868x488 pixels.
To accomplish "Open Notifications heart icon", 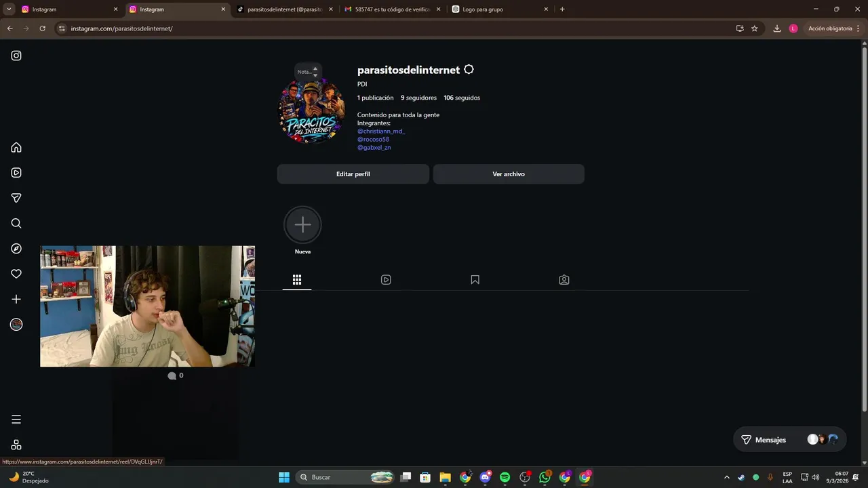I will 16,274.
